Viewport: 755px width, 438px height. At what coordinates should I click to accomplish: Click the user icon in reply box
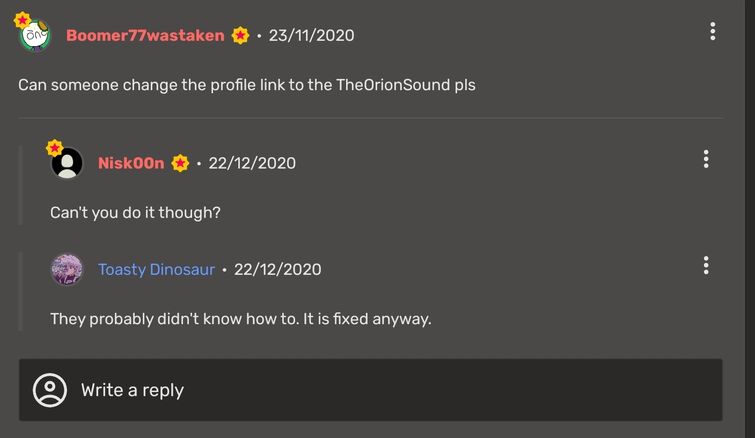[50, 390]
